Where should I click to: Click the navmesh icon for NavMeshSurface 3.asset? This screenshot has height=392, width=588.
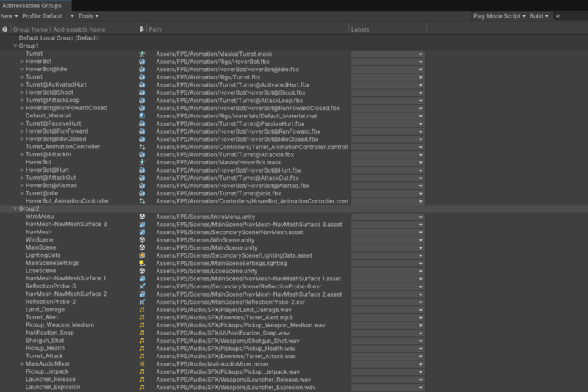142,225
